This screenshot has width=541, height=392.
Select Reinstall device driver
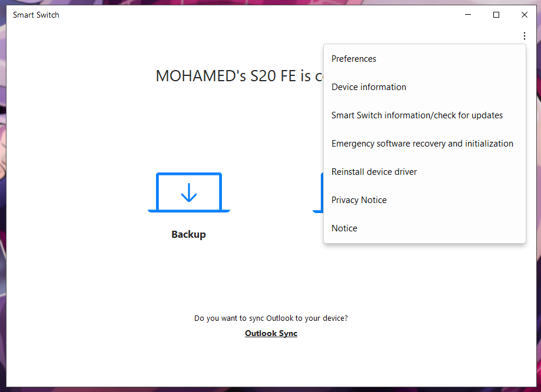(x=424, y=172)
